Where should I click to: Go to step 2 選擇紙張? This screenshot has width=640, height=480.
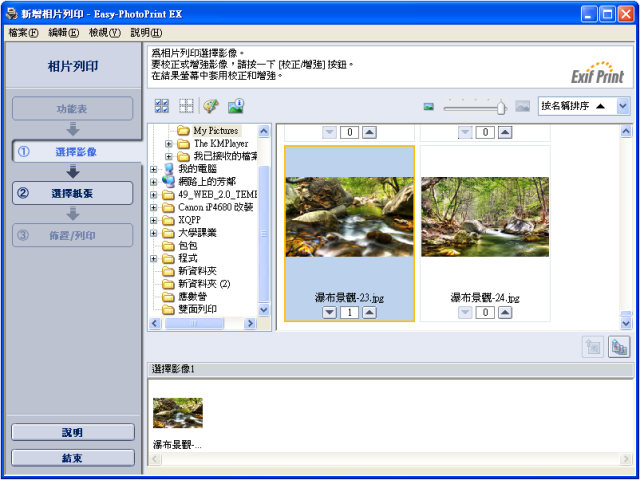[x=73, y=193]
